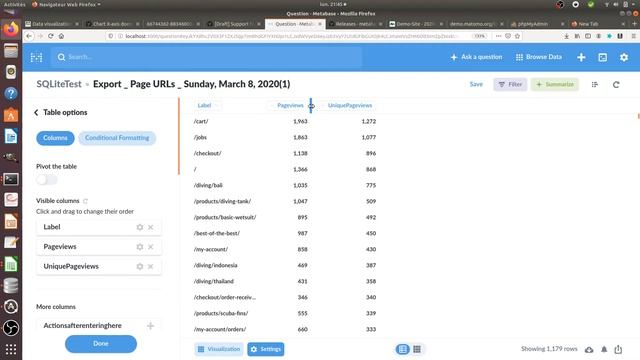Open the Activities overview

(15, 4)
